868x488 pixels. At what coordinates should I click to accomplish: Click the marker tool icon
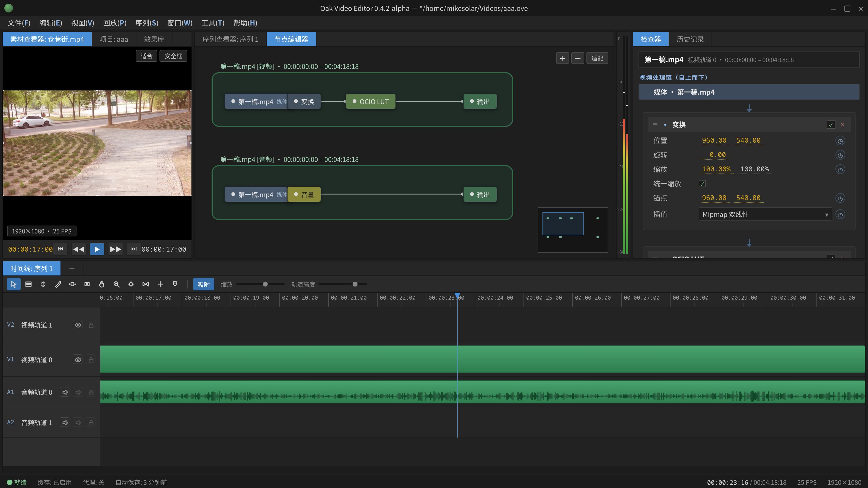click(175, 284)
